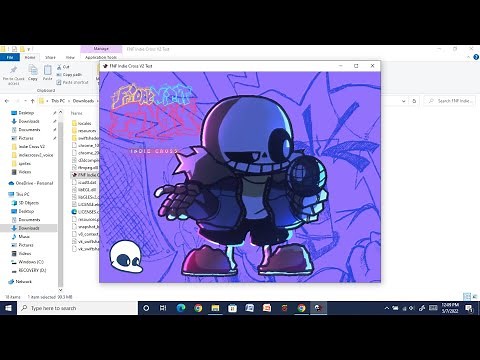
Task: Show hidden system tray icons
Action: point(386,308)
